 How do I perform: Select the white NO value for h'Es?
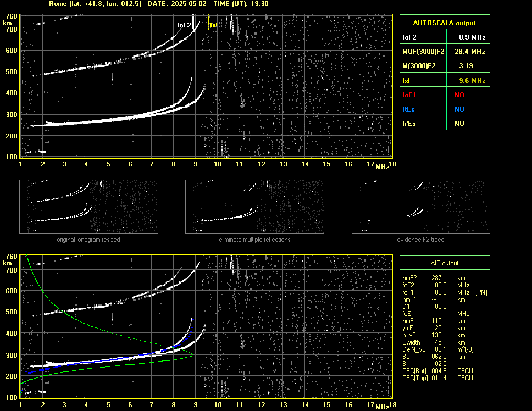(459, 124)
